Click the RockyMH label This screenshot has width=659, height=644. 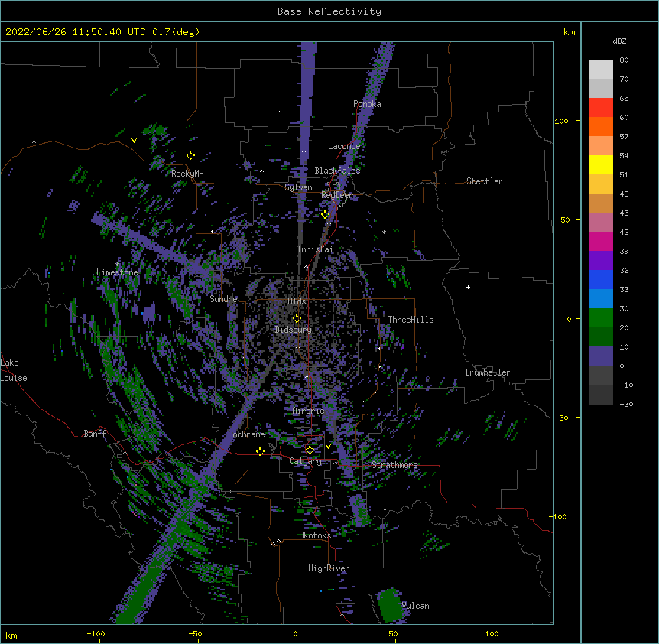tap(187, 174)
